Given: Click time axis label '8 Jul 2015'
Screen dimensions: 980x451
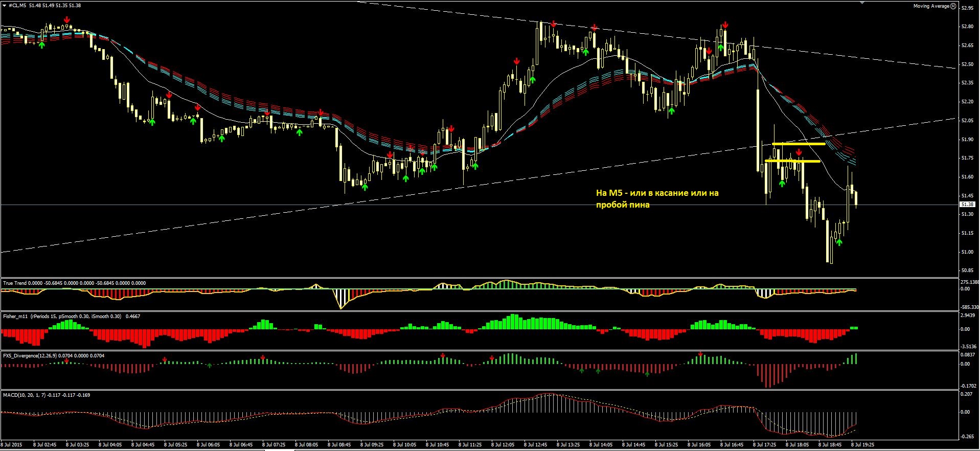Looking at the screenshot, I should pos(12,445).
